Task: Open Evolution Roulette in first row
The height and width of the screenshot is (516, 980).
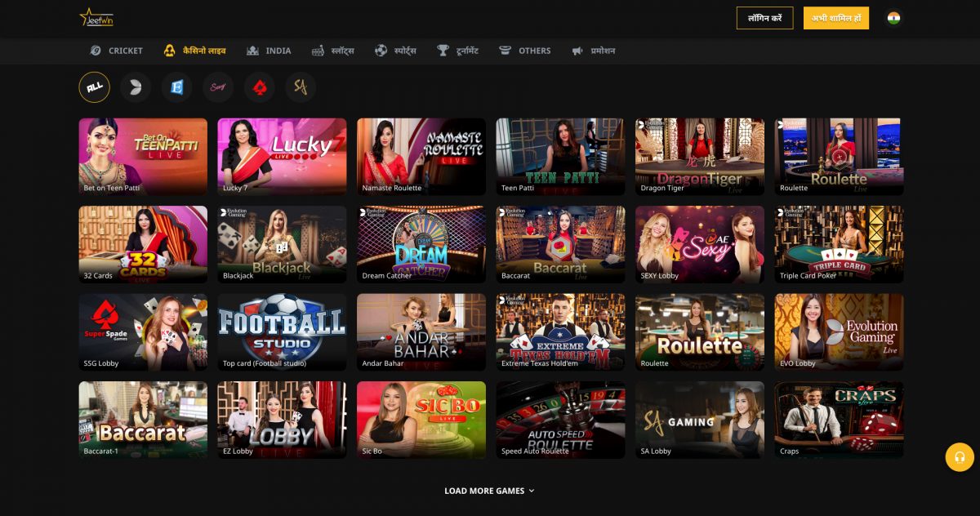Action: click(839, 157)
